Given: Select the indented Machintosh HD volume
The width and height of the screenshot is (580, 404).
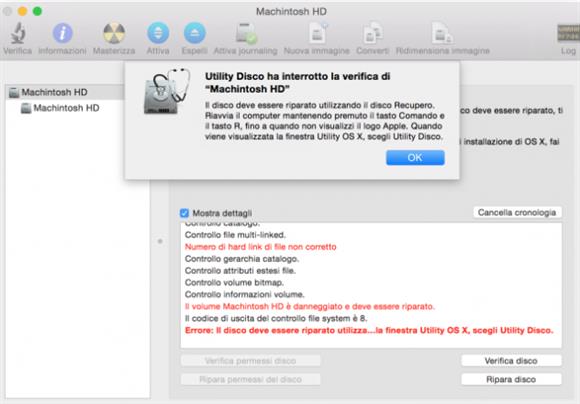Looking at the screenshot, I should [67, 108].
